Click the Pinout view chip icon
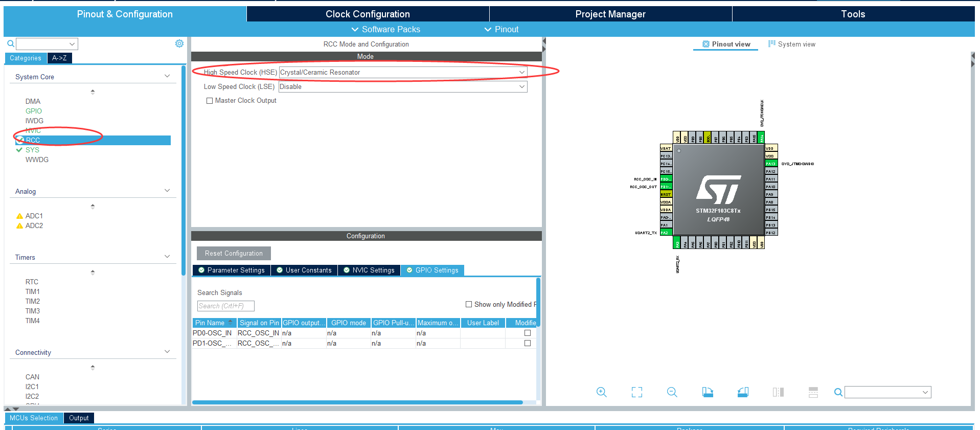 click(706, 44)
